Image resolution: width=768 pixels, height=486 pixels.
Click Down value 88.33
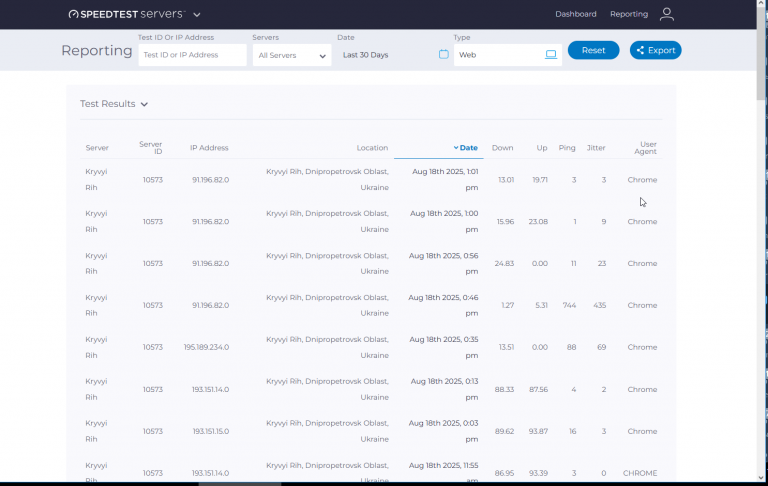(504, 389)
